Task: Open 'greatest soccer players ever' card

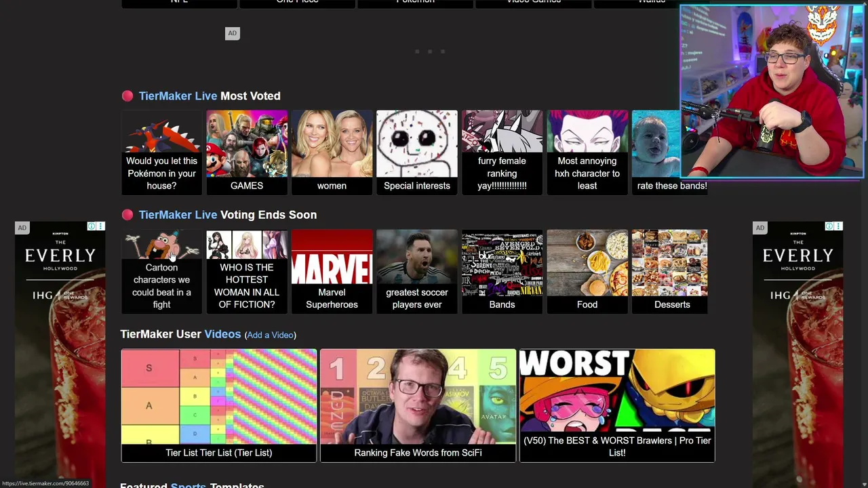Action: click(417, 271)
